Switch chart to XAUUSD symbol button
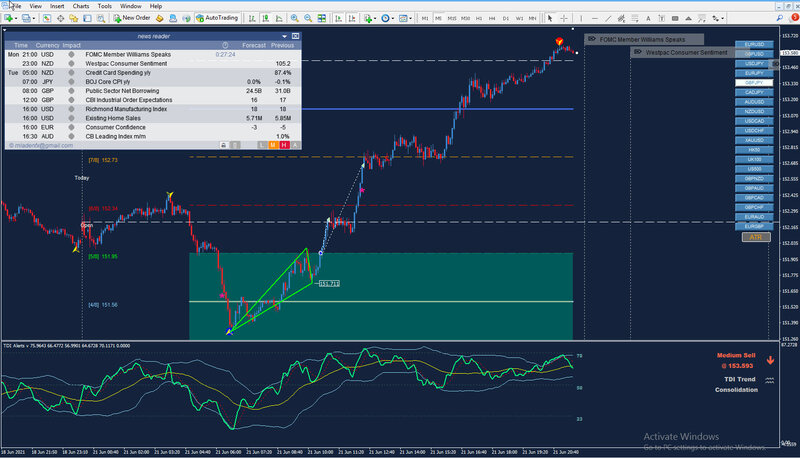 754,140
